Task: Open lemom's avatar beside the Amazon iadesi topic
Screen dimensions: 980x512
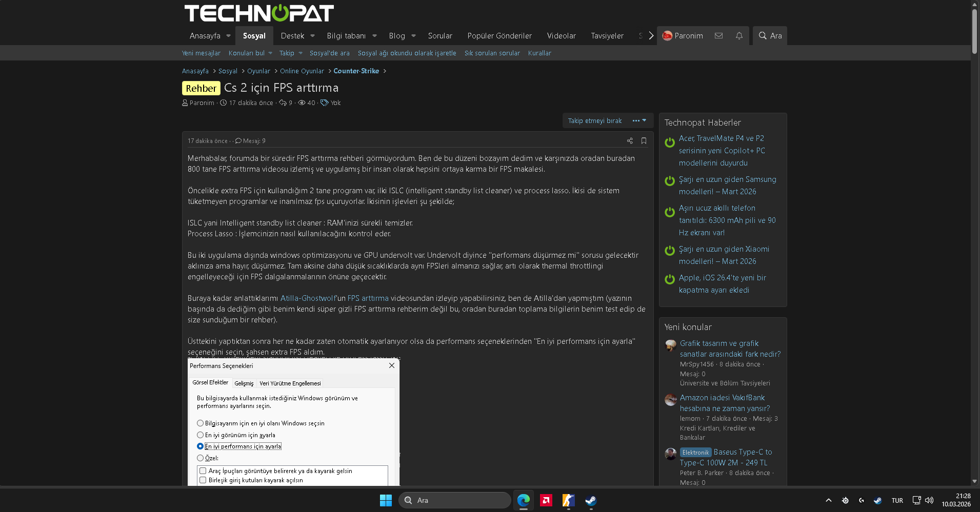Action: pyautogui.click(x=671, y=400)
